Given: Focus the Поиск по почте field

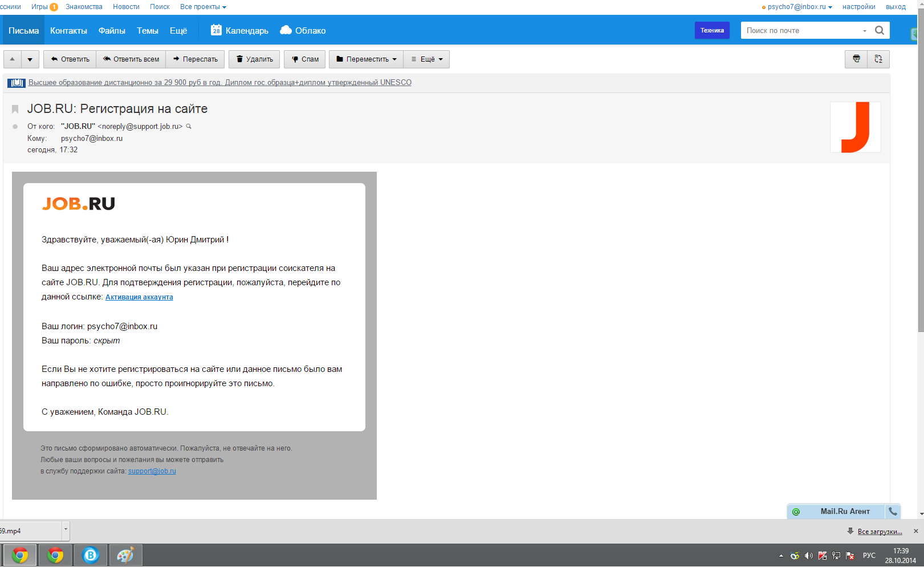Looking at the screenshot, I should (800, 31).
